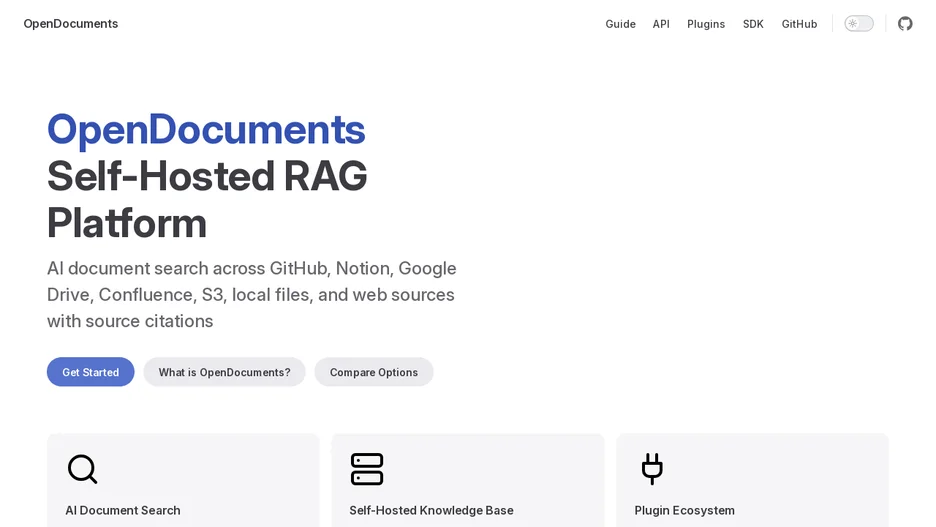Open the API nav item
The image size is (936, 527).
pyautogui.click(x=661, y=24)
